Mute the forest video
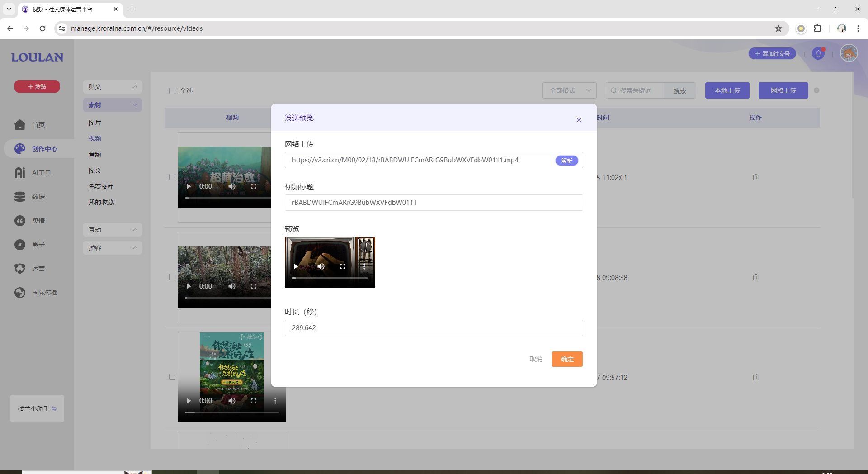Viewport: 868px width, 474px height. tap(232, 286)
